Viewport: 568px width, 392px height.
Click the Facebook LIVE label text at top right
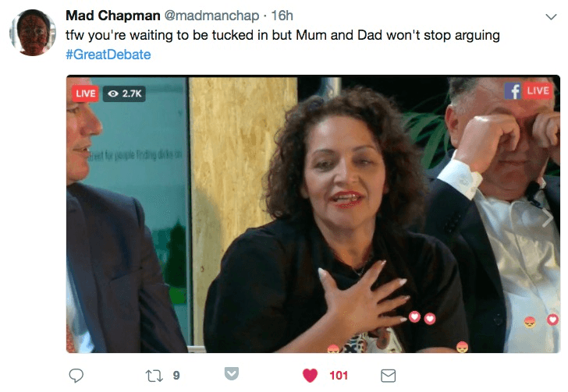click(x=538, y=90)
